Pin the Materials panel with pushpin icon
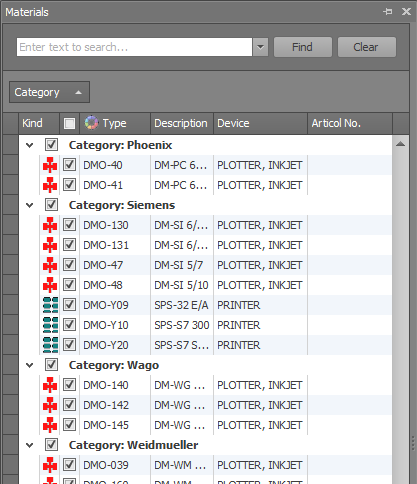The height and width of the screenshot is (484, 417). 388,12
